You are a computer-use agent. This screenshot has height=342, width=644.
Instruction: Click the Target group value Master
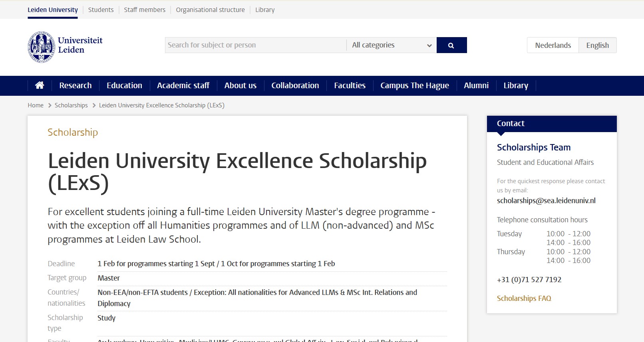tap(109, 278)
